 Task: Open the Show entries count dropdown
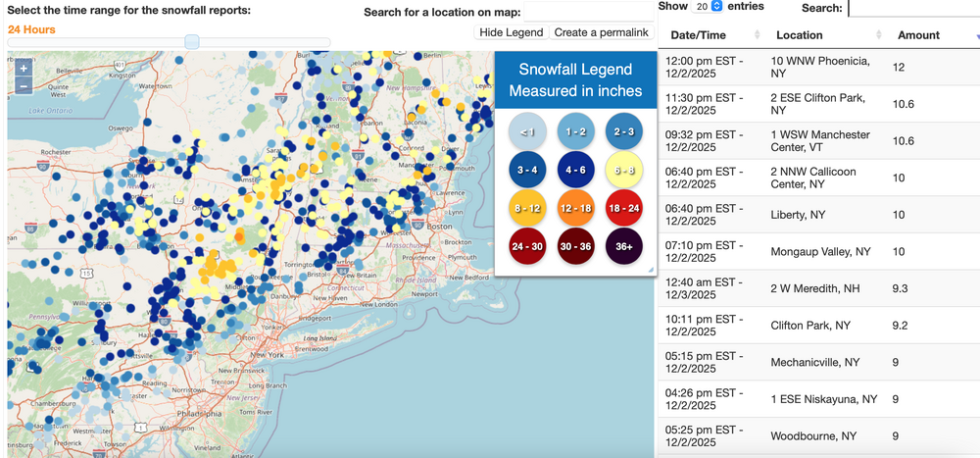708,7
